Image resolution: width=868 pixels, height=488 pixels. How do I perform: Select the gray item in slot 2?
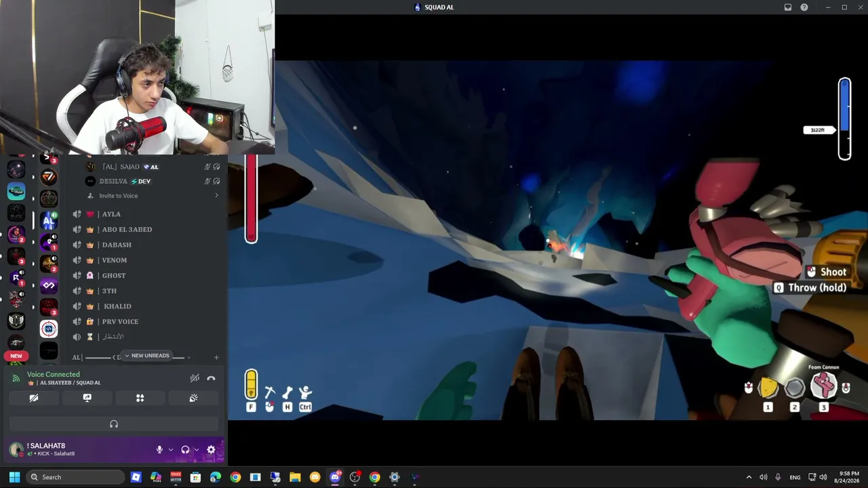795,388
